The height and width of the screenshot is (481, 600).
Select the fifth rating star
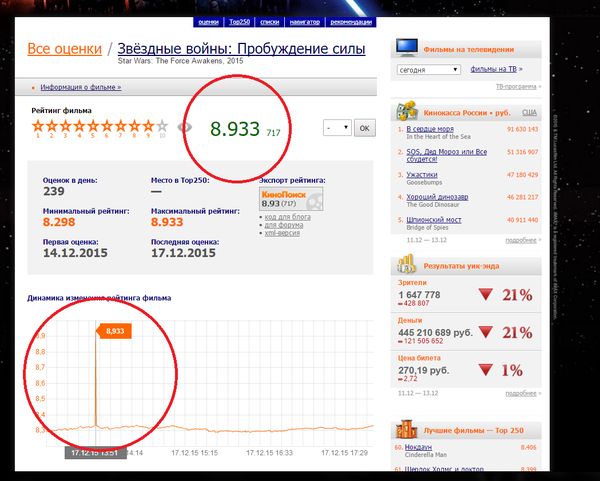coord(93,126)
